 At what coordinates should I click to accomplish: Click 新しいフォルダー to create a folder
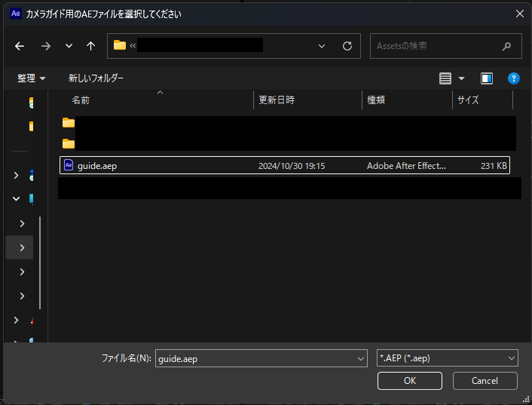pyautogui.click(x=96, y=78)
